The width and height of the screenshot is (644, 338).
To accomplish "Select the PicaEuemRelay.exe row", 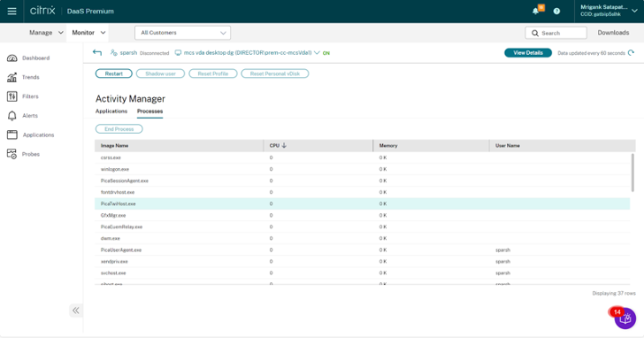I will 363,227.
